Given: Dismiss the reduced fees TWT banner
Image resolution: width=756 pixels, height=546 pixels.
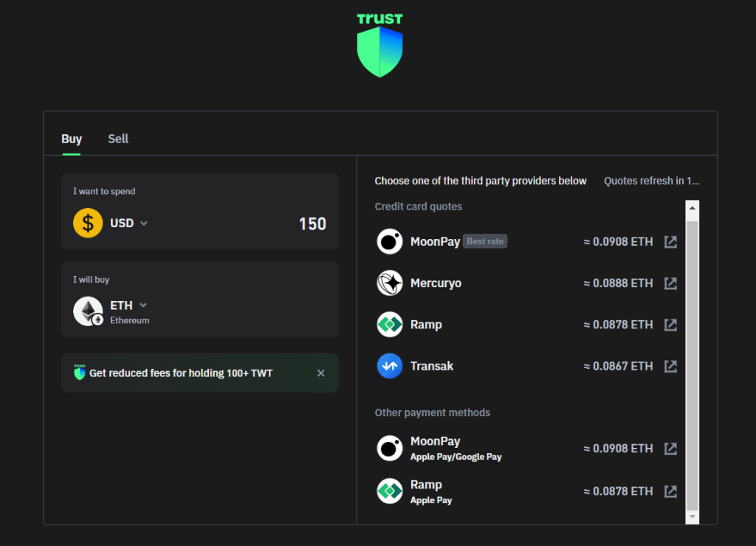Looking at the screenshot, I should (320, 373).
